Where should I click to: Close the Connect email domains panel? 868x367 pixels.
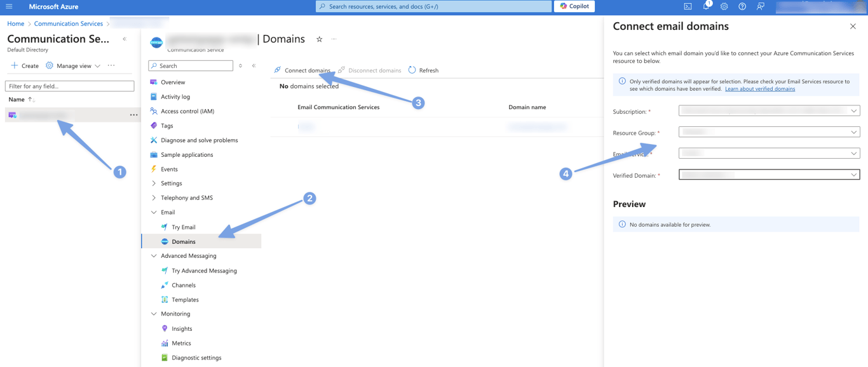coord(853,27)
